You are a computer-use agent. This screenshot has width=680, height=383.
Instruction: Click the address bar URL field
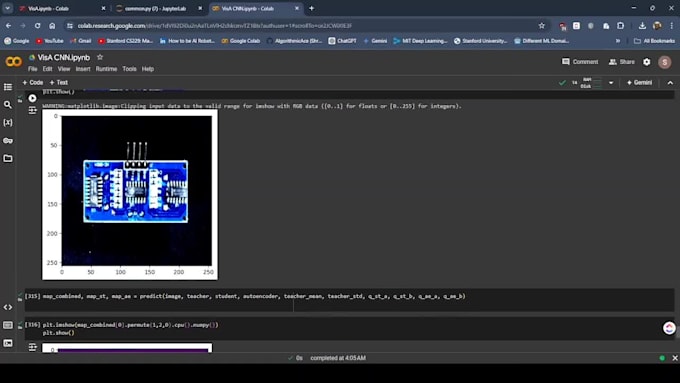(x=304, y=26)
